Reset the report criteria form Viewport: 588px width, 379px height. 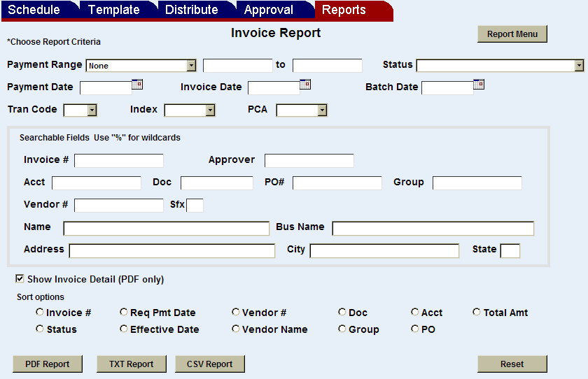(x=512, y=364)
